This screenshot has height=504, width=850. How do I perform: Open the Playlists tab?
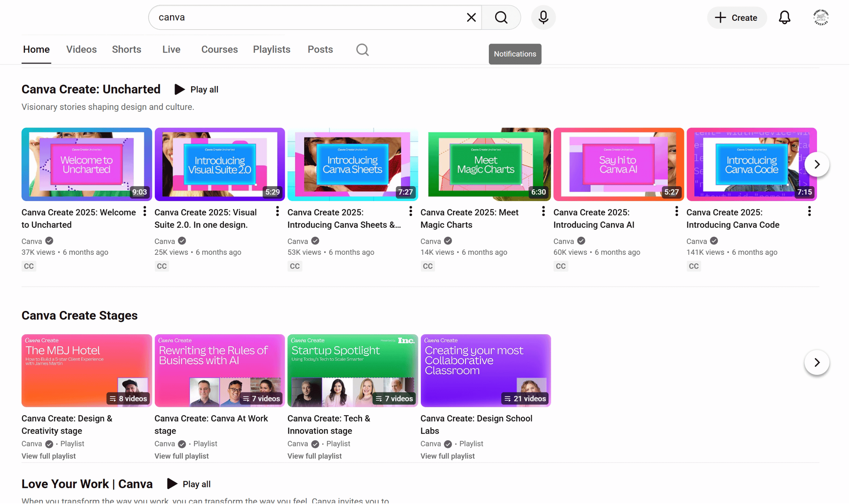272,50
